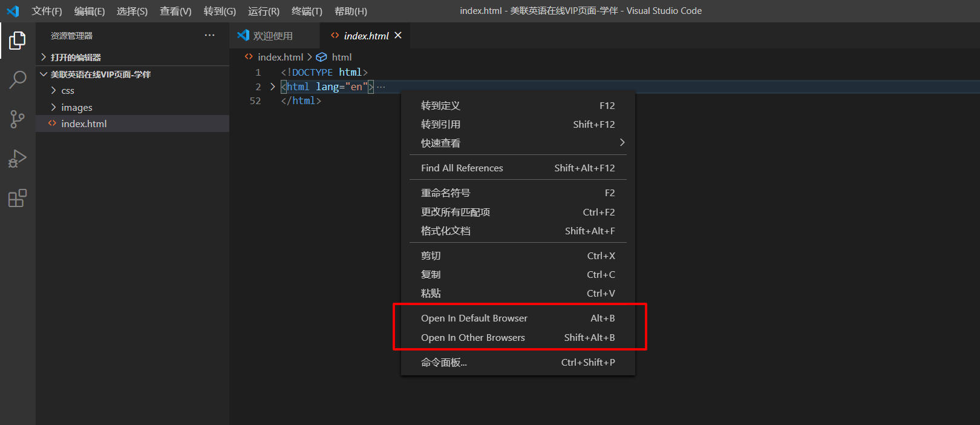Click the html breadcrumb item

coord(342,57)
